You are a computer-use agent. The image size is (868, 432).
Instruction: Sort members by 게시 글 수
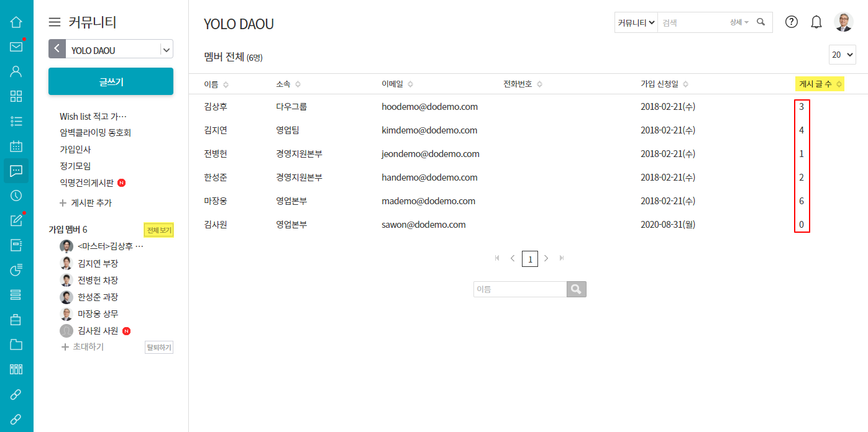[x=820, y=84]
